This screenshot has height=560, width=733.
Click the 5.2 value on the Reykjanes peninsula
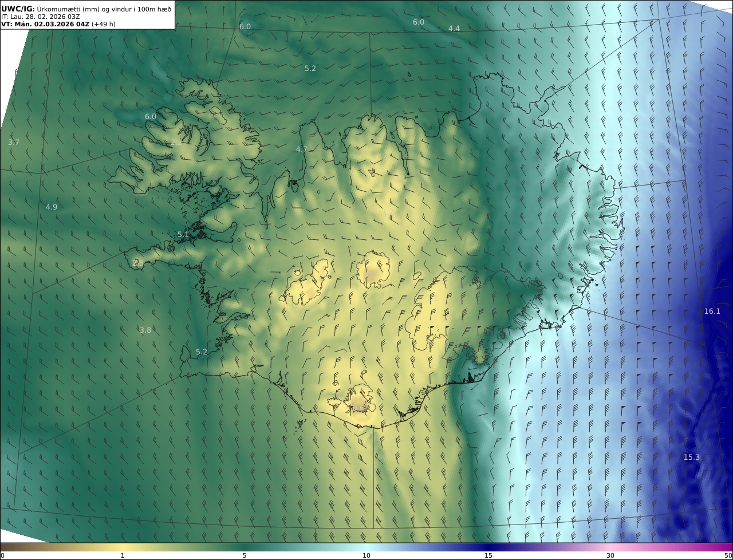point(201,352)
